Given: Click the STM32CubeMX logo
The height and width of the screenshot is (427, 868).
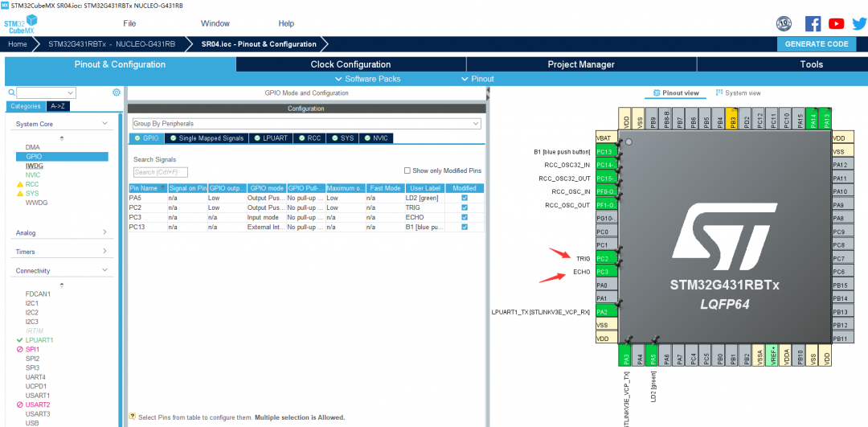Looking at the screenshot, I should (20, 24).
